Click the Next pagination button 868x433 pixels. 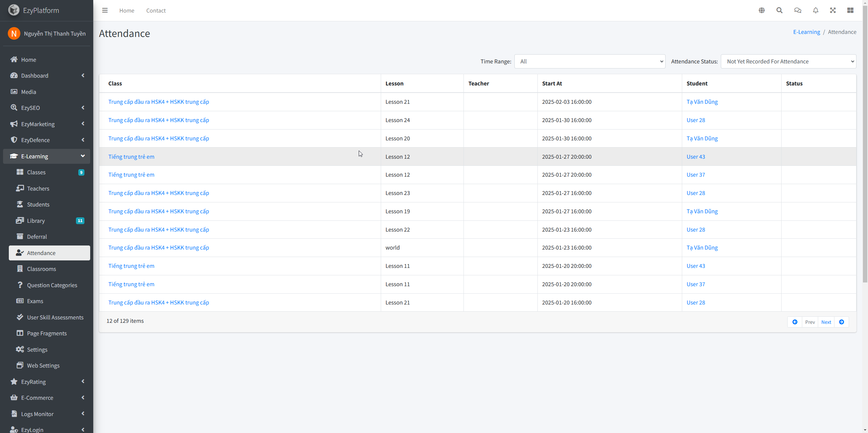tap(826, 322)
